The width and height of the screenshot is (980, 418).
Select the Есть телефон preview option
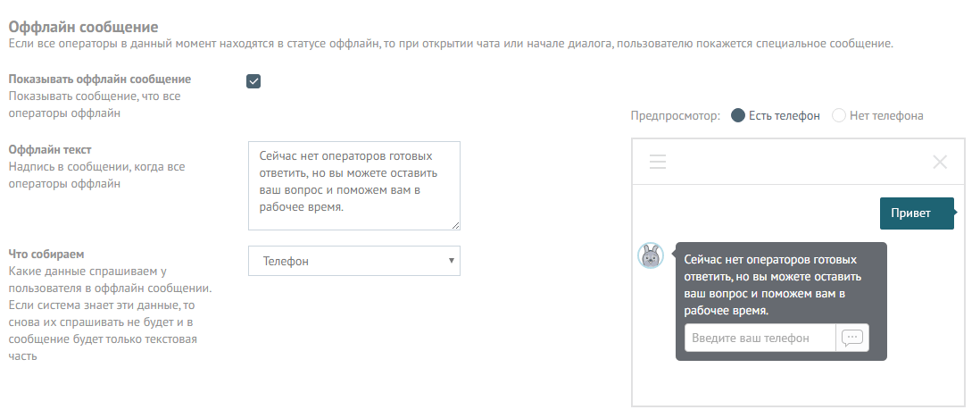coord(776,115)
